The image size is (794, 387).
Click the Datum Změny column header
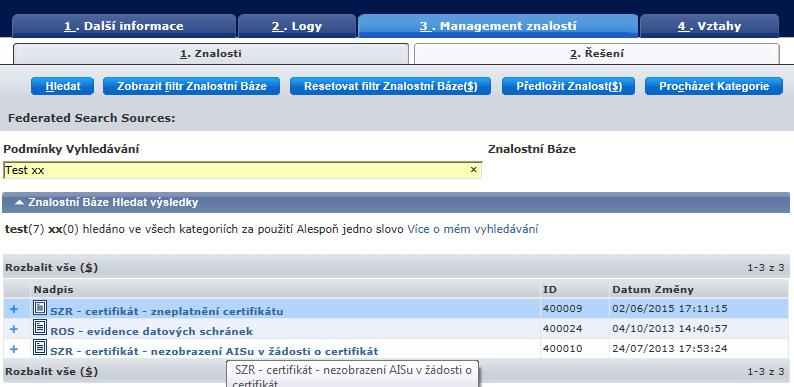tap(653, 290)
